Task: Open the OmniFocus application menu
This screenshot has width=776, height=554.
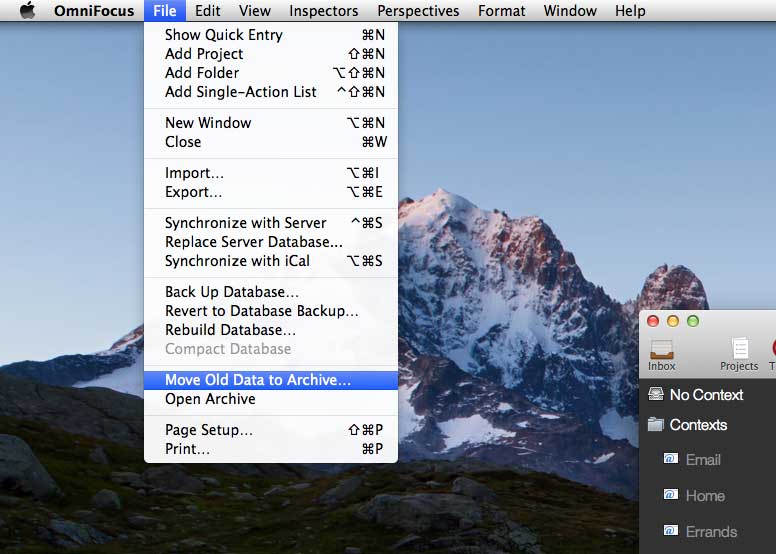Action: [x=94, y=10]
